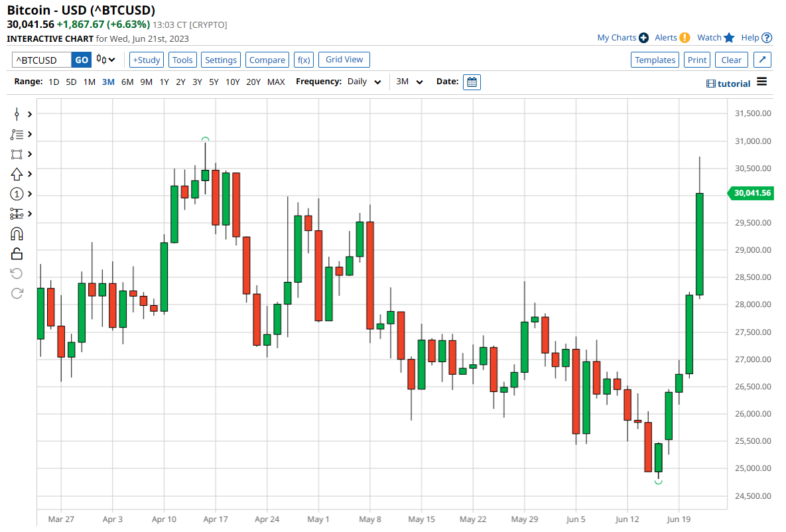The image size is (786, 532).
Task: Set range to 9M
Action: tap(147, 82)
